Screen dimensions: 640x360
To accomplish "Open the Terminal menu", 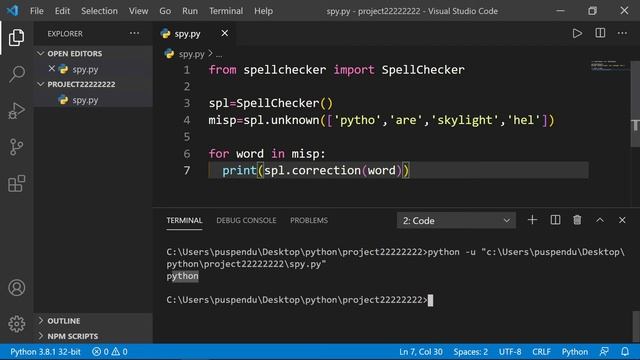I will 226,11.
